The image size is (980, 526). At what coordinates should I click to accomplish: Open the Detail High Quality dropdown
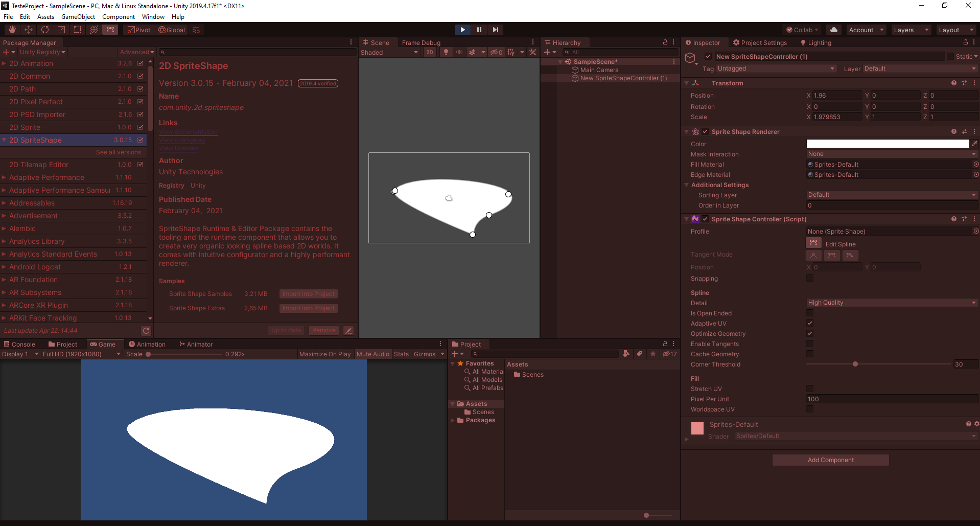click(x=892, y=303)
